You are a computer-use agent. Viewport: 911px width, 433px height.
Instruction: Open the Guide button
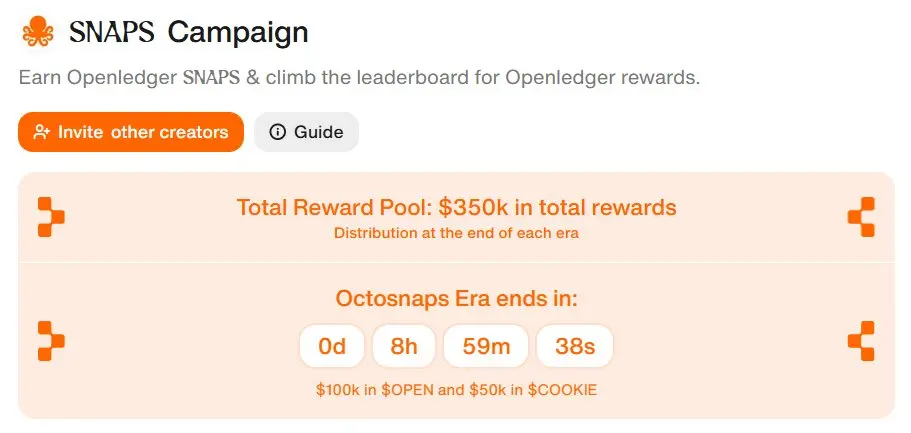[306, 132]
